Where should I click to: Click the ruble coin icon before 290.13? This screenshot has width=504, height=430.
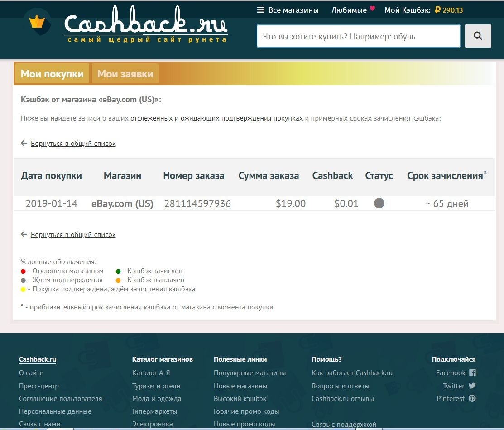[437, 10]
